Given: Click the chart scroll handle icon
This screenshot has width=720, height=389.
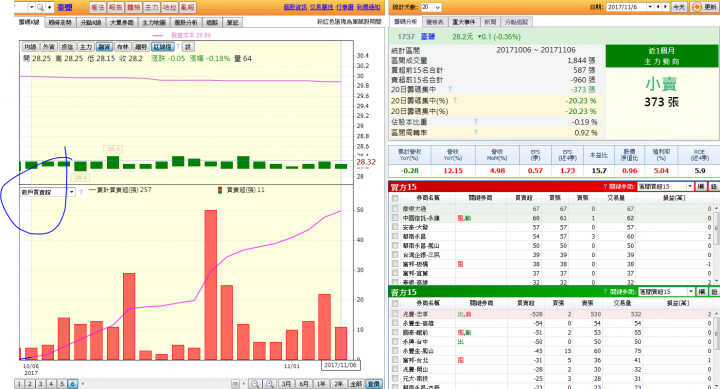Looking at the screenshot, I should click(x=235, y=384).
